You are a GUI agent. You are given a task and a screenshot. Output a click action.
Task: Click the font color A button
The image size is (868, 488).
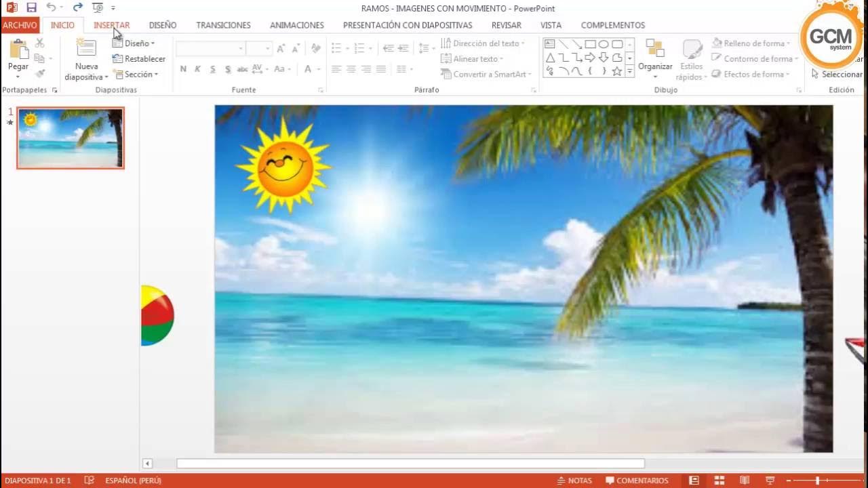[x=308, y=69]
